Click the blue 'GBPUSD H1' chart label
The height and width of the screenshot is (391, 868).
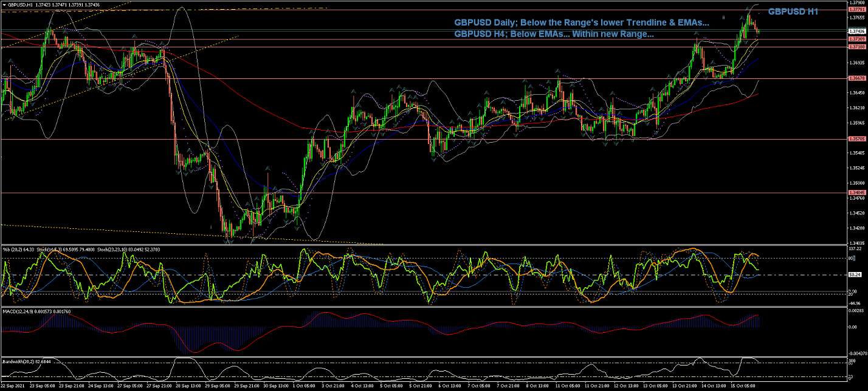793,12
